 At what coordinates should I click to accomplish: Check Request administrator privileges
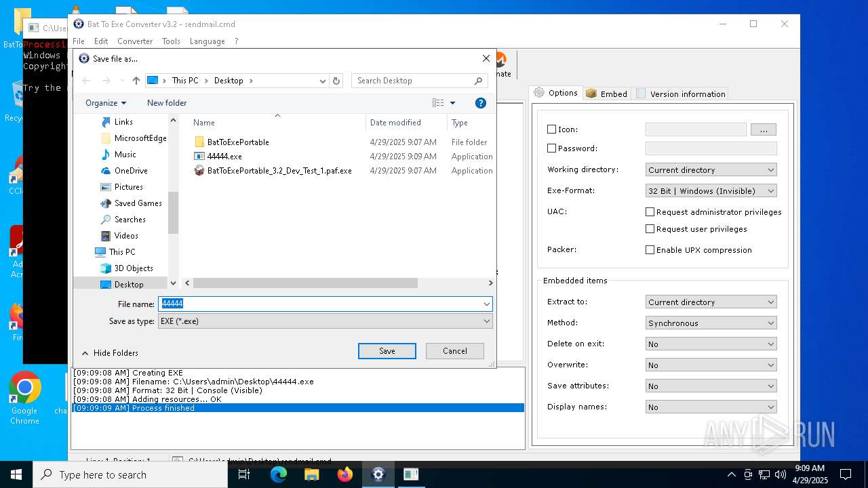tap(650, 212)
